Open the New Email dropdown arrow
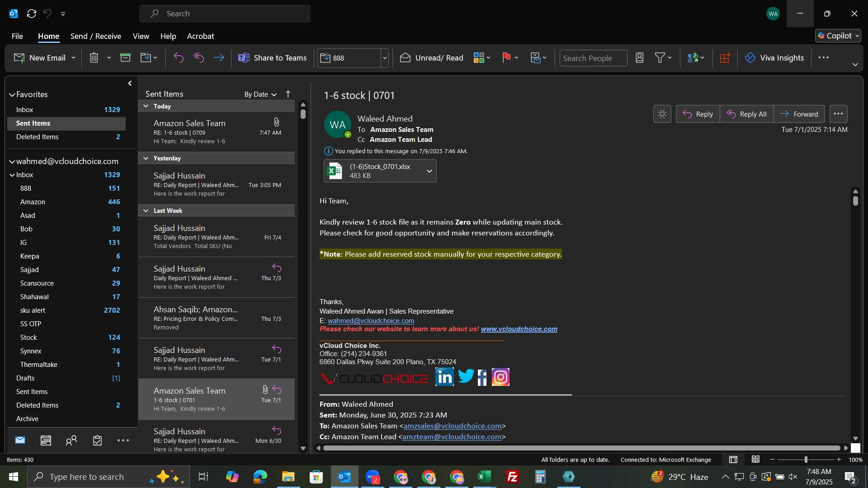Image resolution: width=868 pixels, height=488 pixels. pyautogui.click(x=73, y=58)
